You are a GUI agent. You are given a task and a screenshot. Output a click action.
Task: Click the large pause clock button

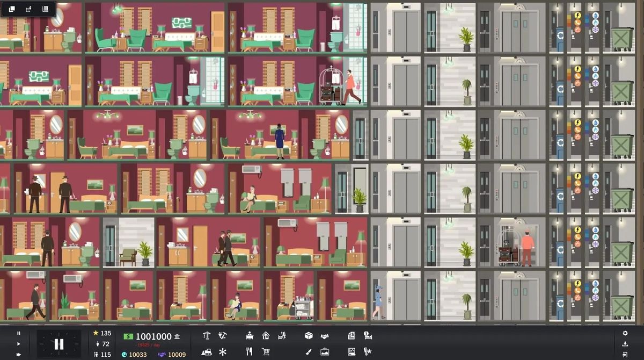(x=59, y=344)
